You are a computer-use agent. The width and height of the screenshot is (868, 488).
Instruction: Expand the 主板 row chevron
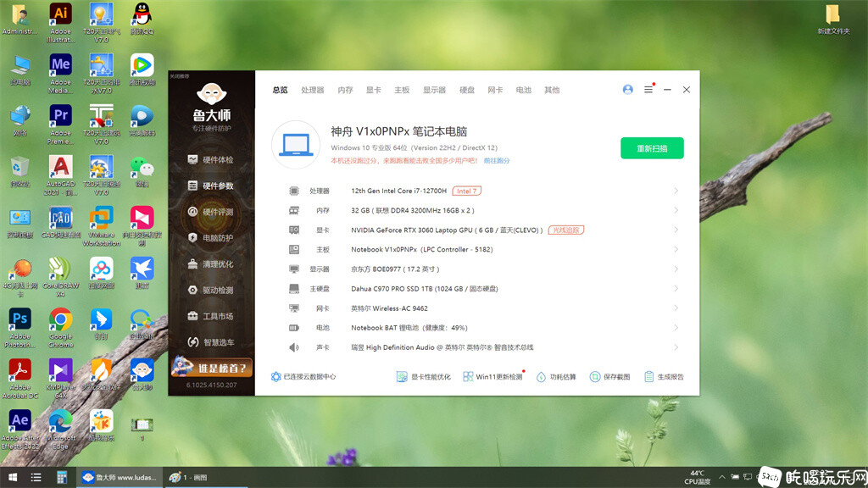click(x=676, y=250)
